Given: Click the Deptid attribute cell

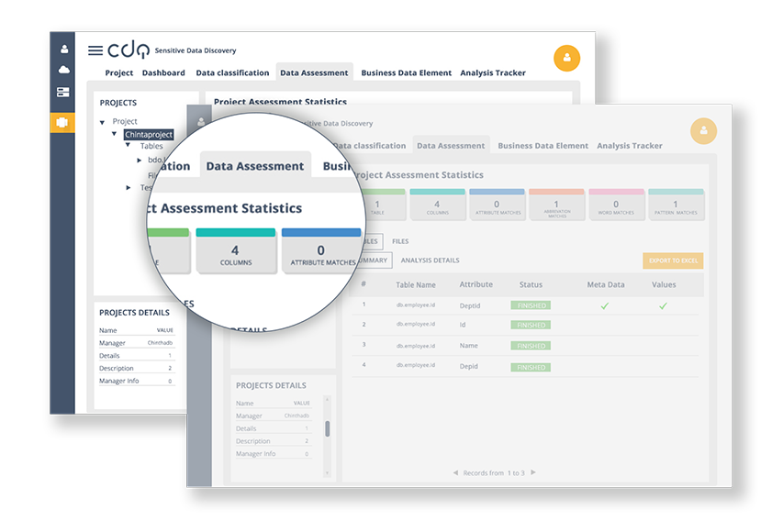Looking at the screenshot, I should (470, 306).
